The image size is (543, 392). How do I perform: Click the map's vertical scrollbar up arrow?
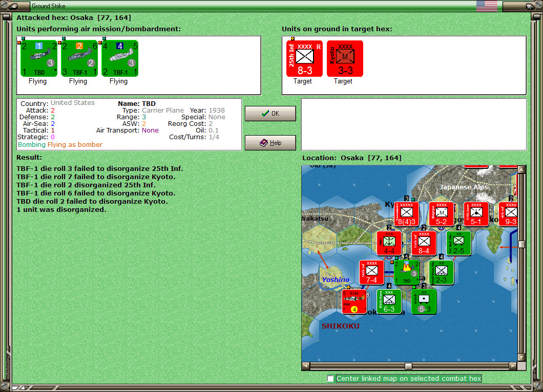[521, 169]
